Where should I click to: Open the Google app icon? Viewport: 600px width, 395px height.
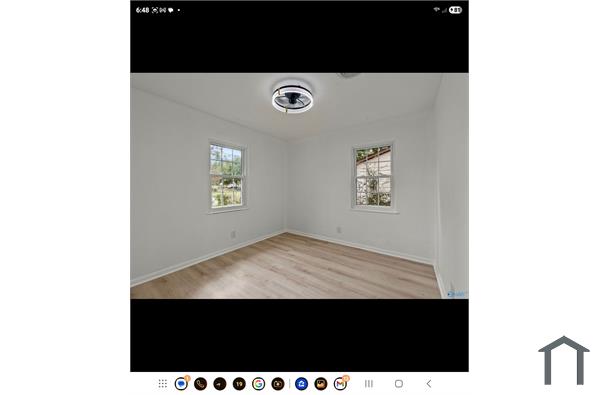pos(259,384)
